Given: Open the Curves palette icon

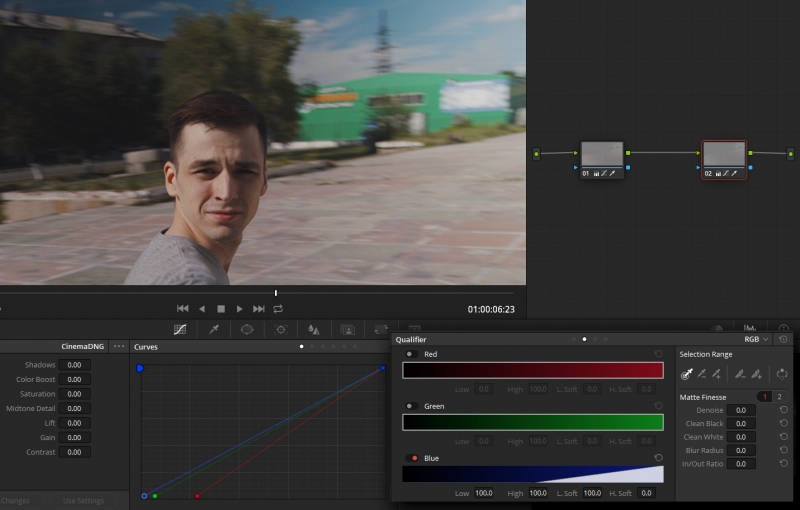Looking at the screenshot, I should [x=180, y=329].
